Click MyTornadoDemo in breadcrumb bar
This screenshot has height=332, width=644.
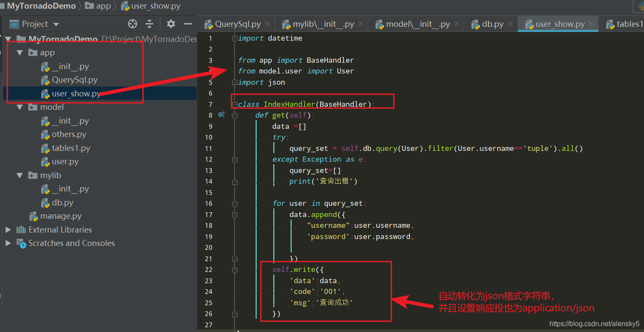click(41, 6)
